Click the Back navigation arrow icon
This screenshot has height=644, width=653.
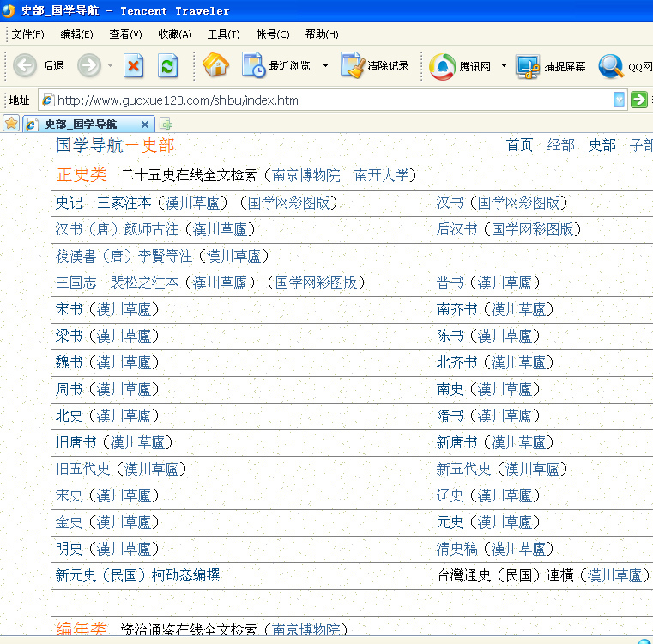tap(25, 65)
